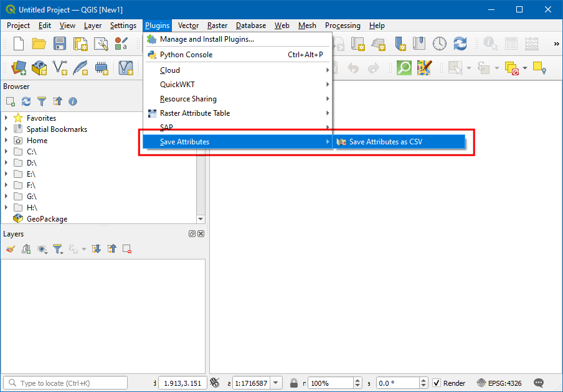Open the Temporal Controller clock icon

tap(439, 43)
